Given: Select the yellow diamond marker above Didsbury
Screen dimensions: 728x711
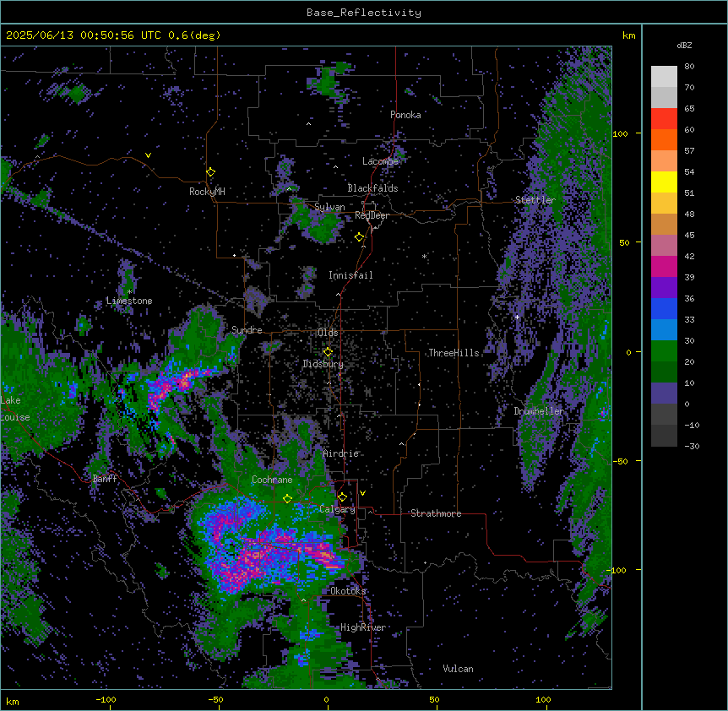Looking at the screenshot, I should [x=328, y=352].
